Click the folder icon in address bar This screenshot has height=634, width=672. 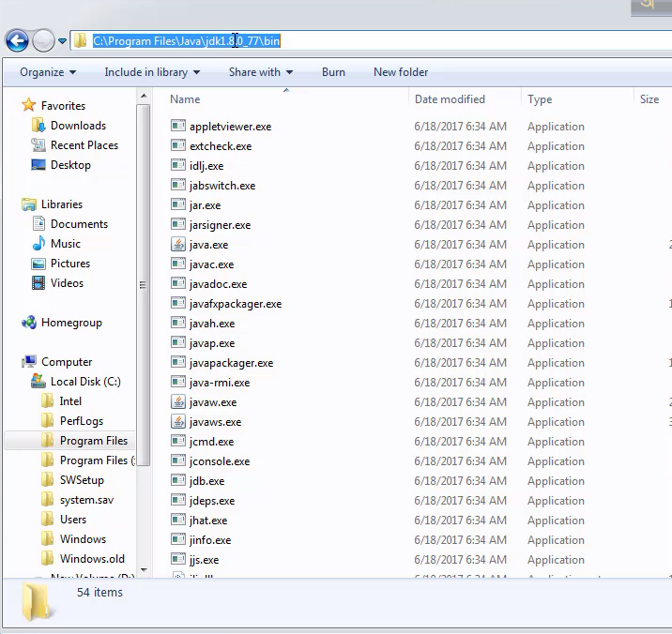click(x=80, y=40)
